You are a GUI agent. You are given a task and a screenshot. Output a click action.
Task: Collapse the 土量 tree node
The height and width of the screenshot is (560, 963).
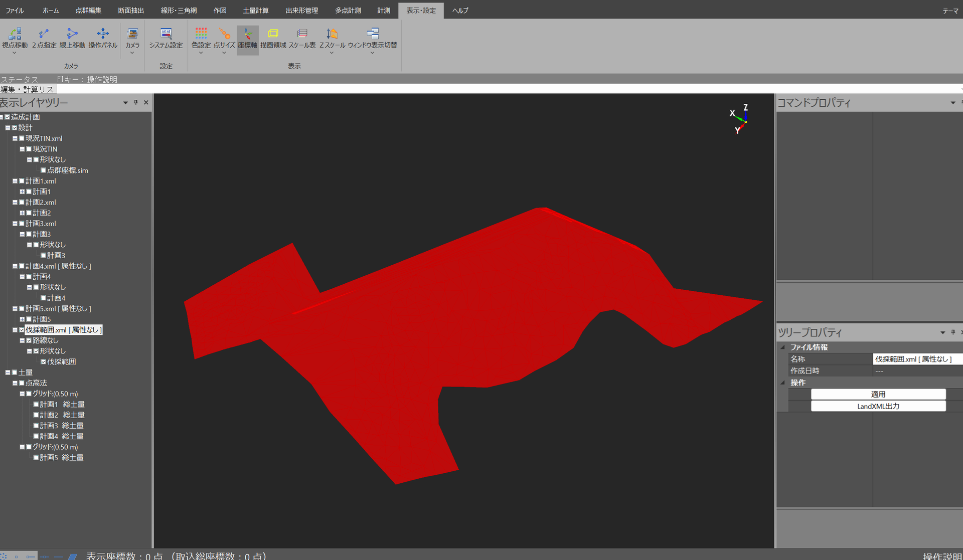coord(8,372)
